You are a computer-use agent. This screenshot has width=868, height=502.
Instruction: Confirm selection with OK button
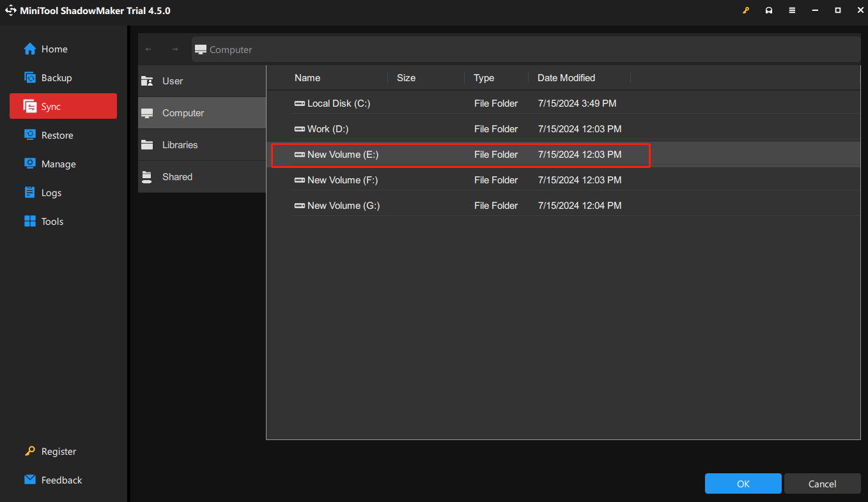(x=743, y=484)
